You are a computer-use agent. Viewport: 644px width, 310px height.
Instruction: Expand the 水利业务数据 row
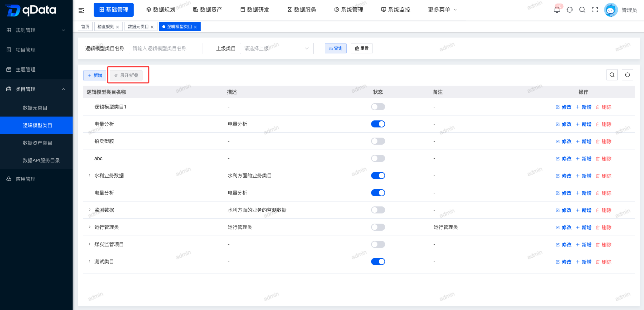pos(89,176)
